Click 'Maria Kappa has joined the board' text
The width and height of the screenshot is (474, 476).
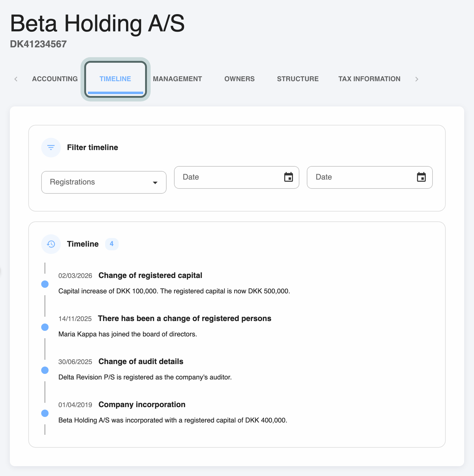(x=128, y=334)
